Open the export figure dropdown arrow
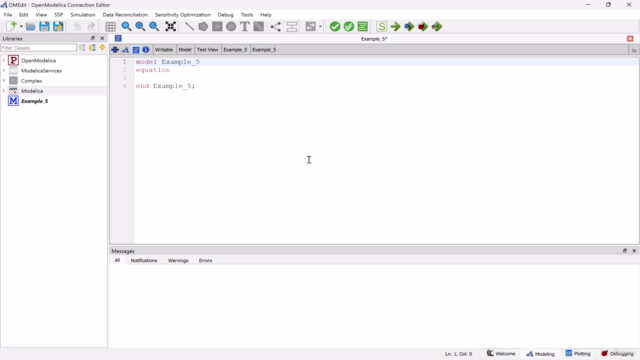The height and width of the screenshot is (360, 640). [320, 27]
